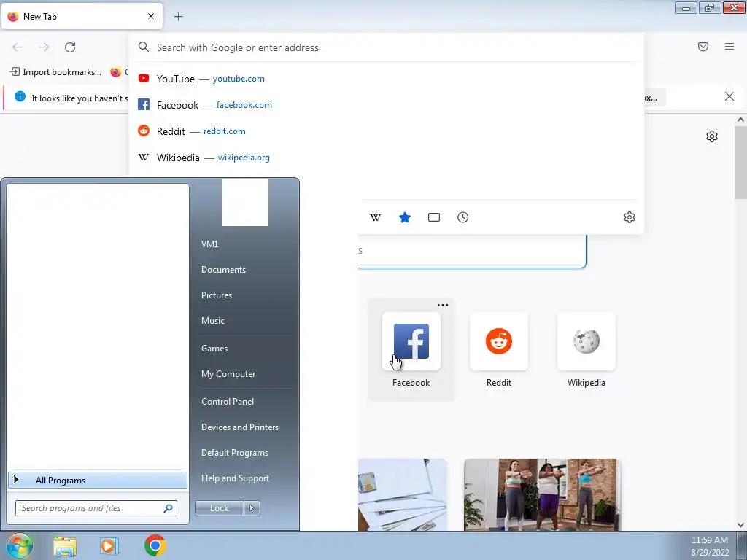Image resolution: width=747 pixels, height=560 pixels.
Task: Close the New Tab tab
Action: (x=150, y=16)
